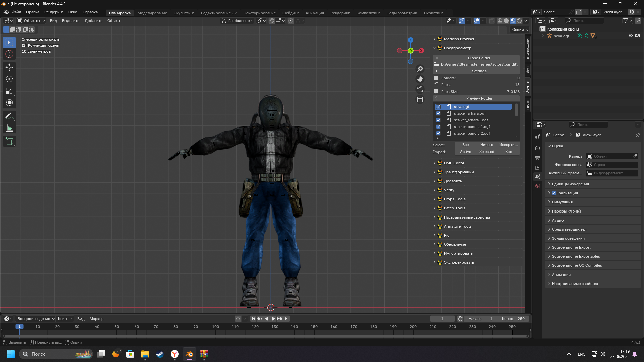The width and height of the screenshot is (644, 362).
Task: Open Steam from the Windows taskbar
Action: pos(160,354)
